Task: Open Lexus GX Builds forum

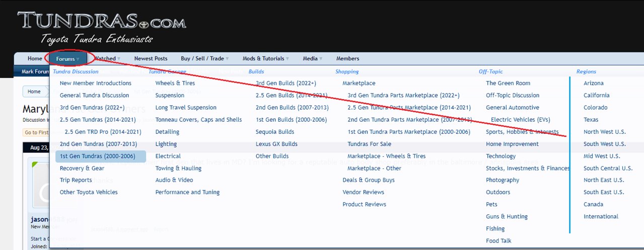Action: [x=276, y=144]
